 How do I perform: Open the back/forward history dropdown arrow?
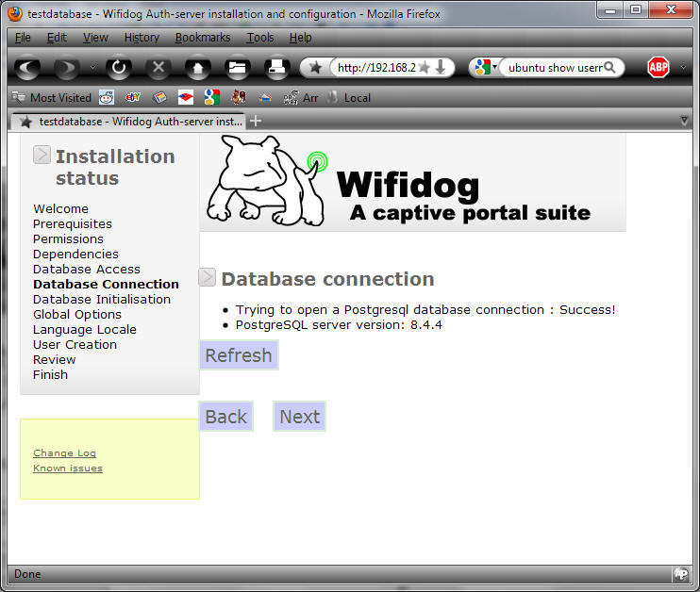tap(92, 68)
